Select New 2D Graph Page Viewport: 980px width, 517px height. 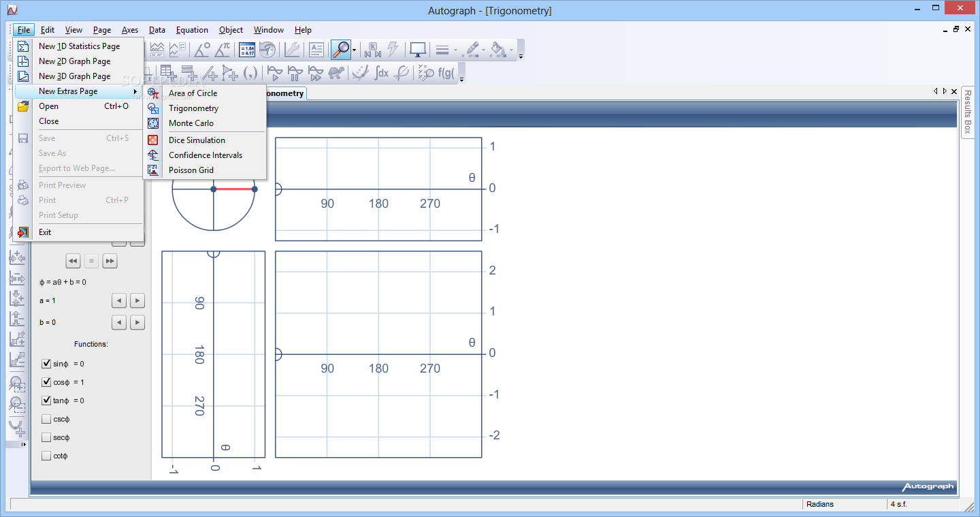click(x=79, y=61)
